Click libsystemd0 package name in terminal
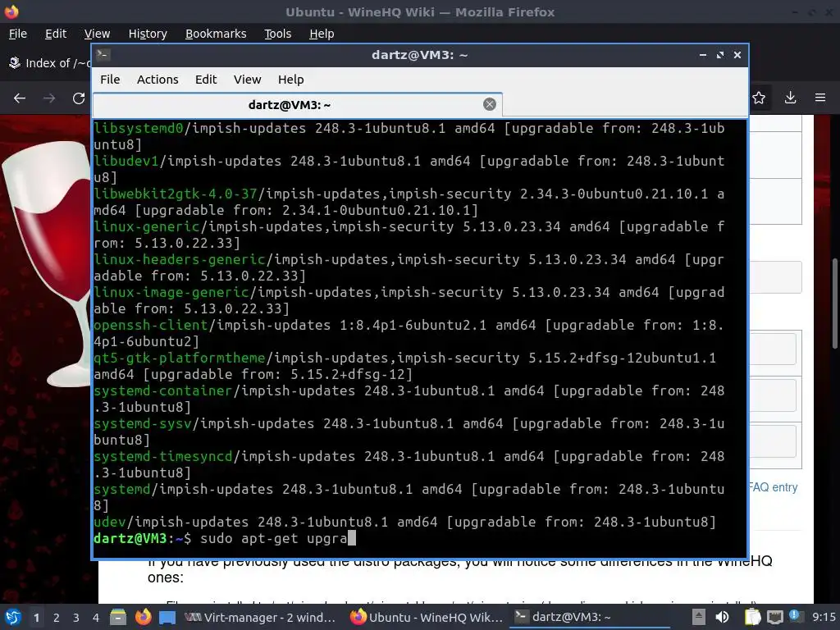Viewport: 840px width, 630px height. click(138, 129)
